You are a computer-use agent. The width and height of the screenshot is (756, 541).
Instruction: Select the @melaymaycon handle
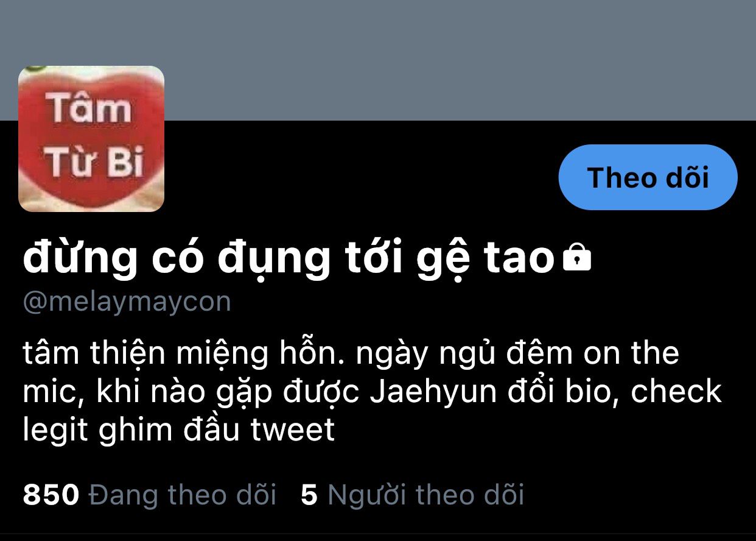click(127, 302)
